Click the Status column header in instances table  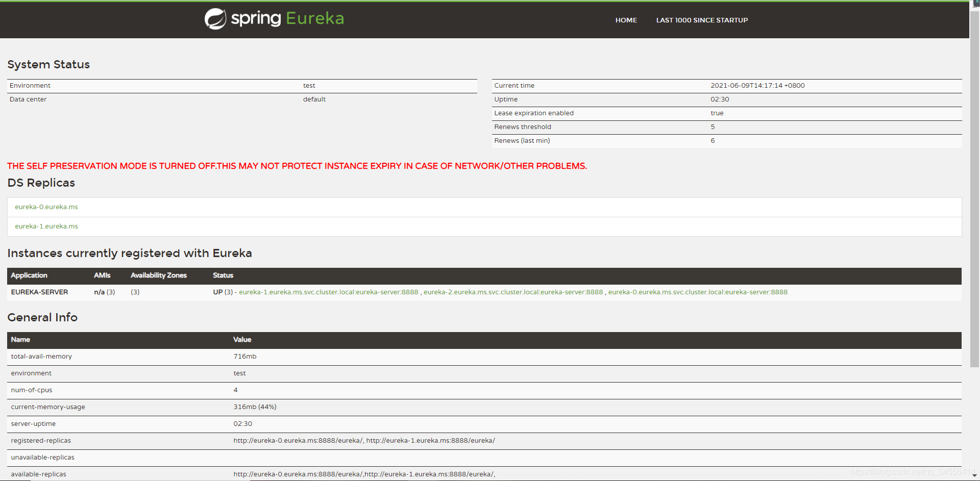(223, 275)
